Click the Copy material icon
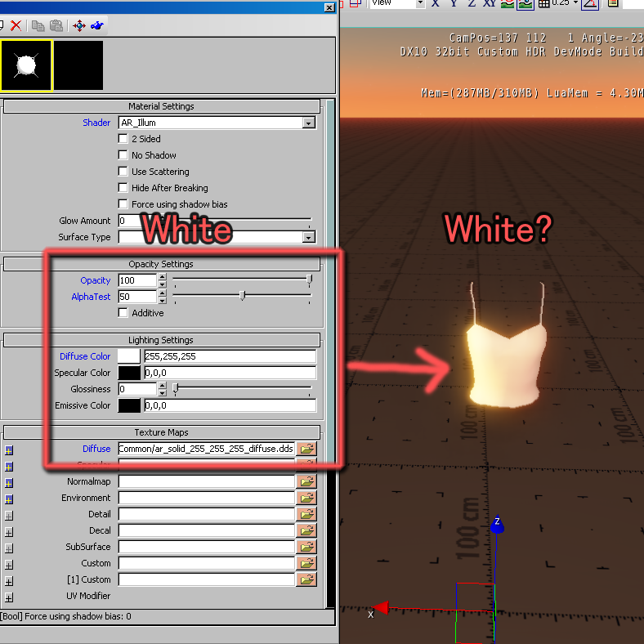644x644 pixels. 38,25
